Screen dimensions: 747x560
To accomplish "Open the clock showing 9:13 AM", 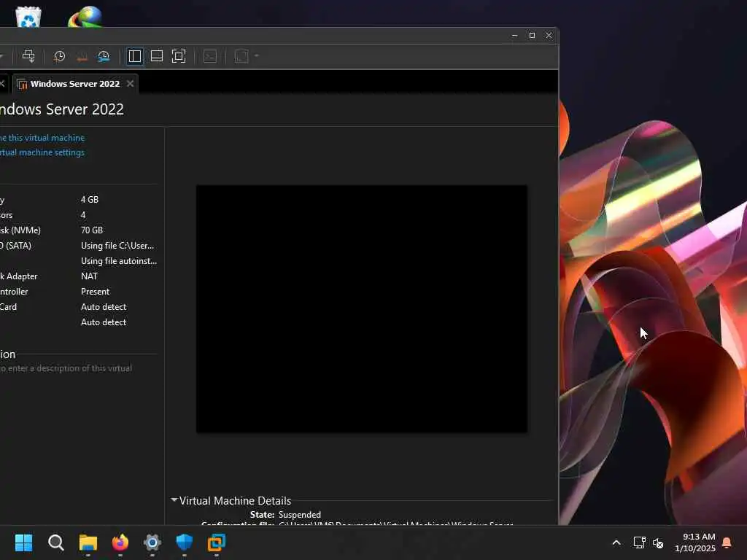I will (x=695, y=542).
